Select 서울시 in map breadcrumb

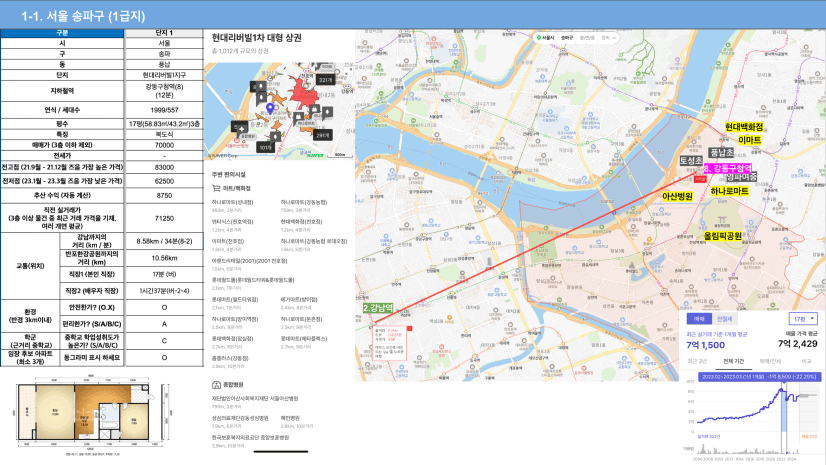point(548,38)
